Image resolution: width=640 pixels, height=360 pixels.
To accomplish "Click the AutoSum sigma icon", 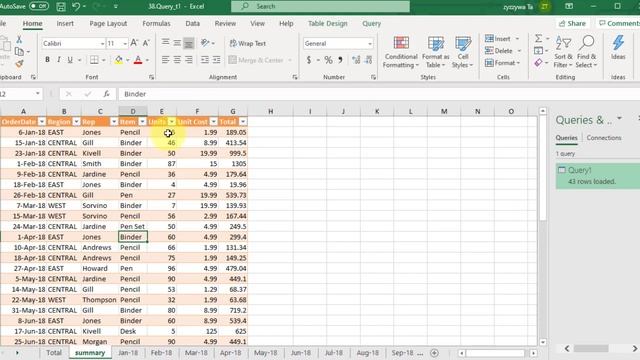I will pyautogui.click(x=538, y=38).
